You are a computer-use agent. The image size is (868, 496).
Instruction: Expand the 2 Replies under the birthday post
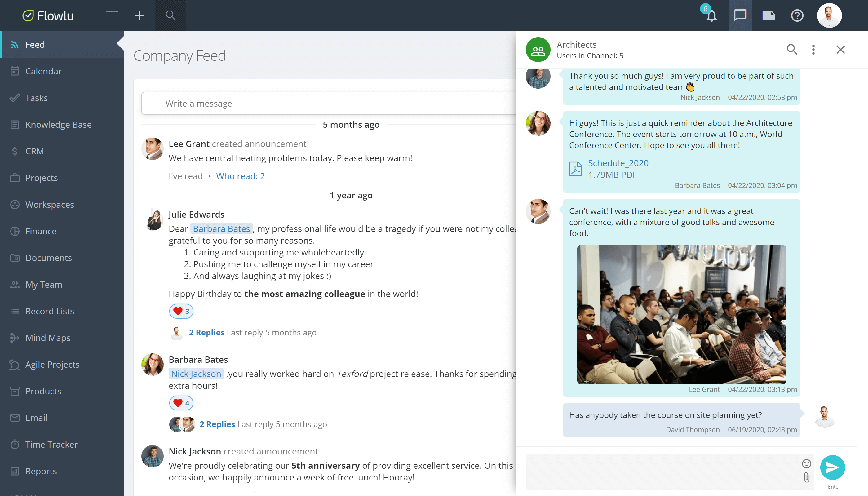[x=206, y=332]
